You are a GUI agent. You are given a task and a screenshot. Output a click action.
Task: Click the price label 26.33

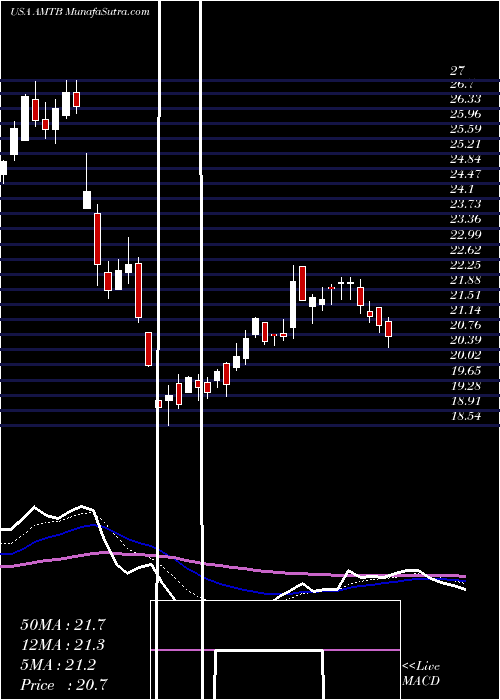[x=467, y=99]
